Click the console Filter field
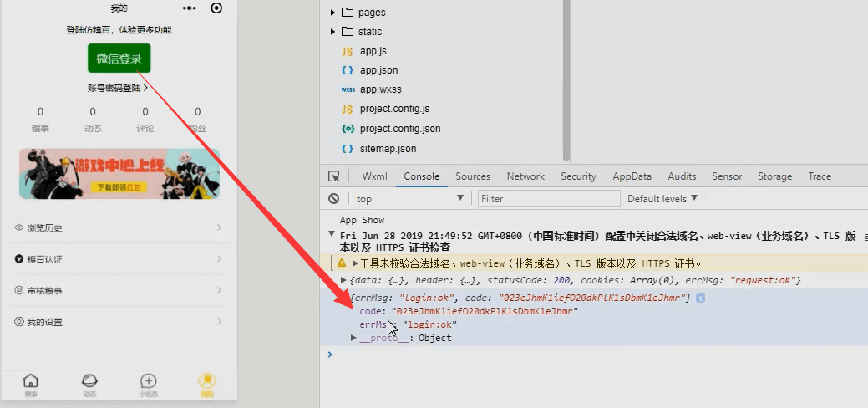The height and width of the screenshot is (408, 868). click(x=549, y=198)
